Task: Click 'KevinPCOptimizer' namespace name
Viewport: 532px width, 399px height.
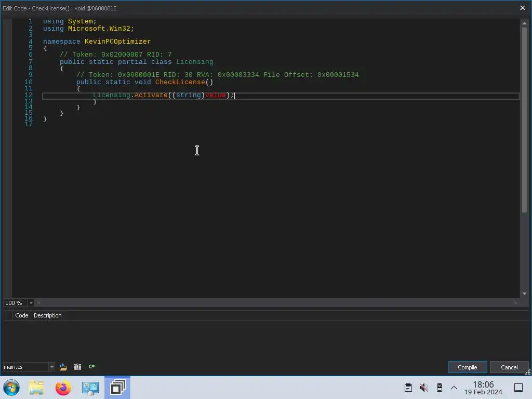Action: [x=117, y=42]
